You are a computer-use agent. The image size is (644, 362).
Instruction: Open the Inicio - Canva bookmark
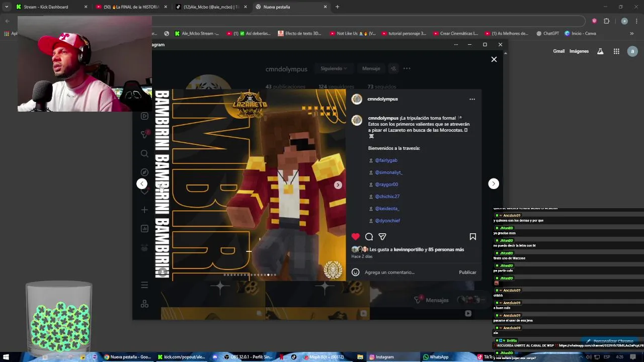click(x=581, y=34)
